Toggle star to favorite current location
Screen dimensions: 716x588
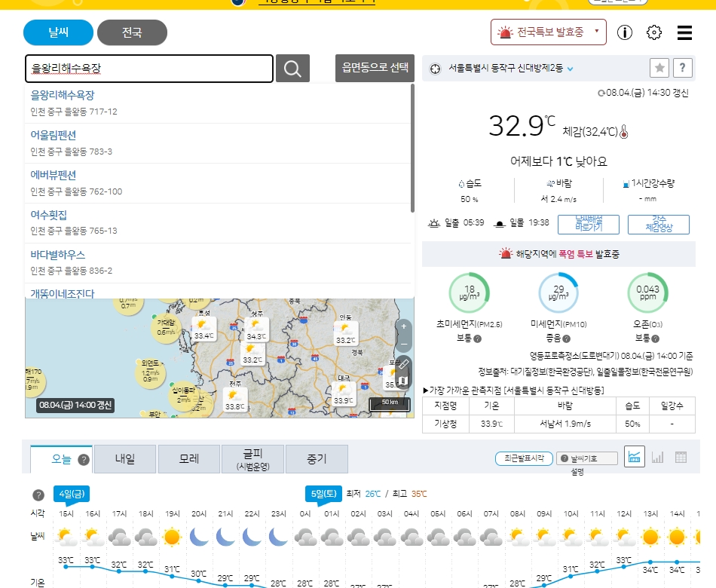tap(659, 68)
